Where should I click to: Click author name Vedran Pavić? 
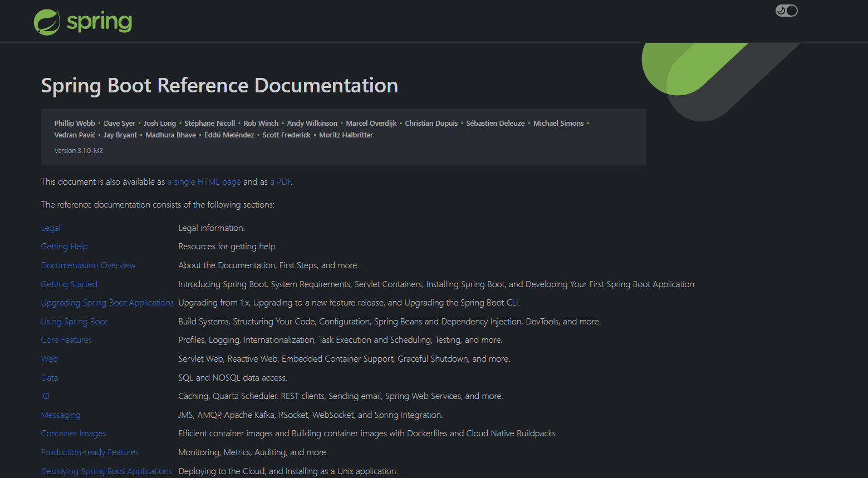(75, 135)
